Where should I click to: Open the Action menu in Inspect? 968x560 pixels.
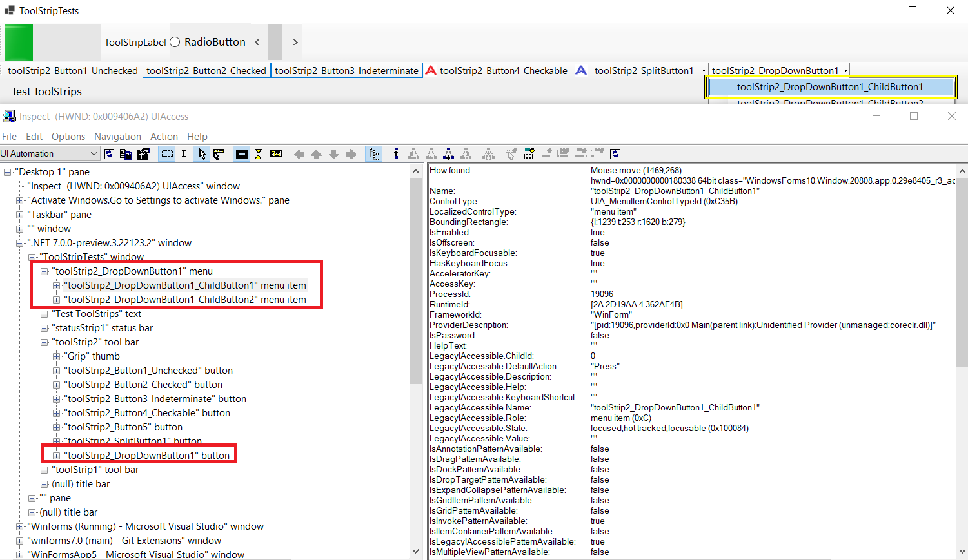(164, 136)
